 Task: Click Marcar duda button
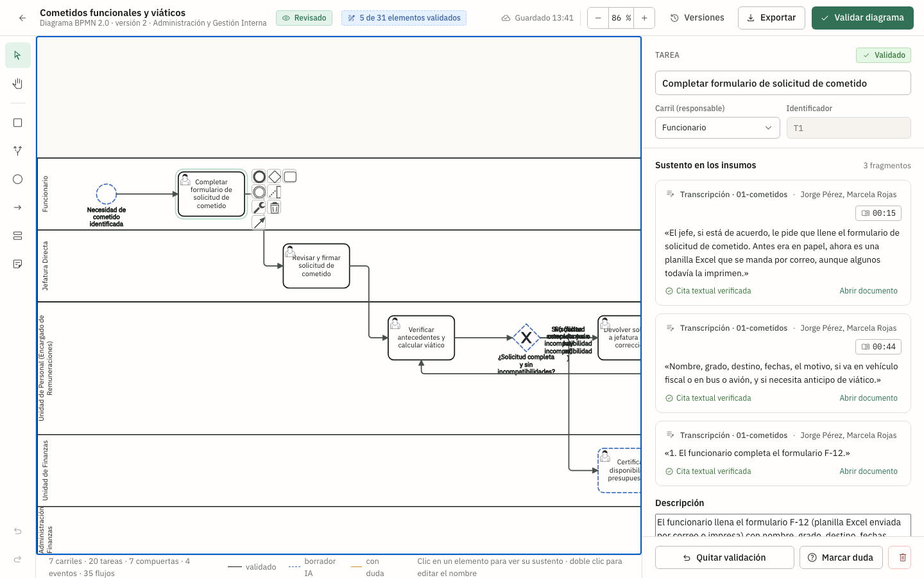[x=841, y=557]
